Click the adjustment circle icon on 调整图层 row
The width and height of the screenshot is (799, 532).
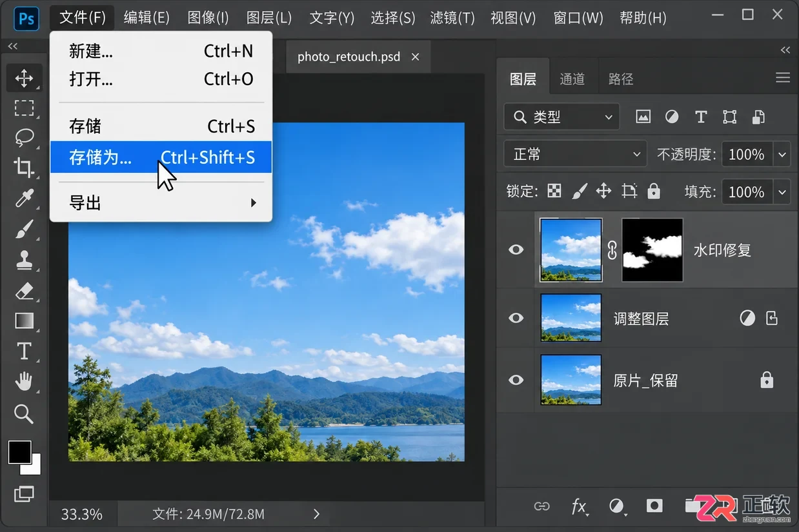pyautogui.click(x=747, y=318)
